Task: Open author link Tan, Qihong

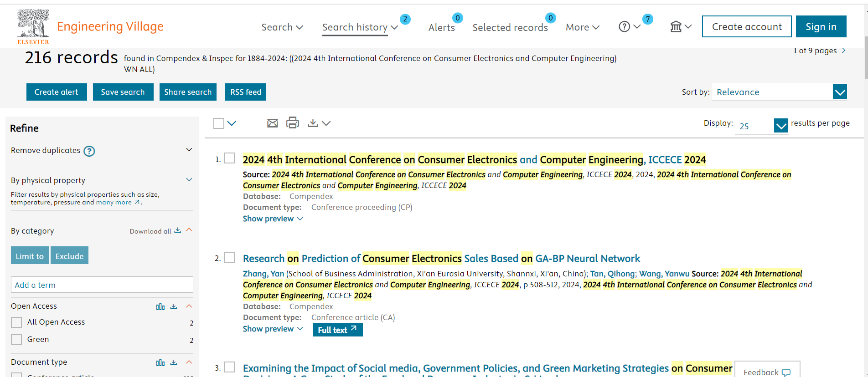Action: click(612, 274)
